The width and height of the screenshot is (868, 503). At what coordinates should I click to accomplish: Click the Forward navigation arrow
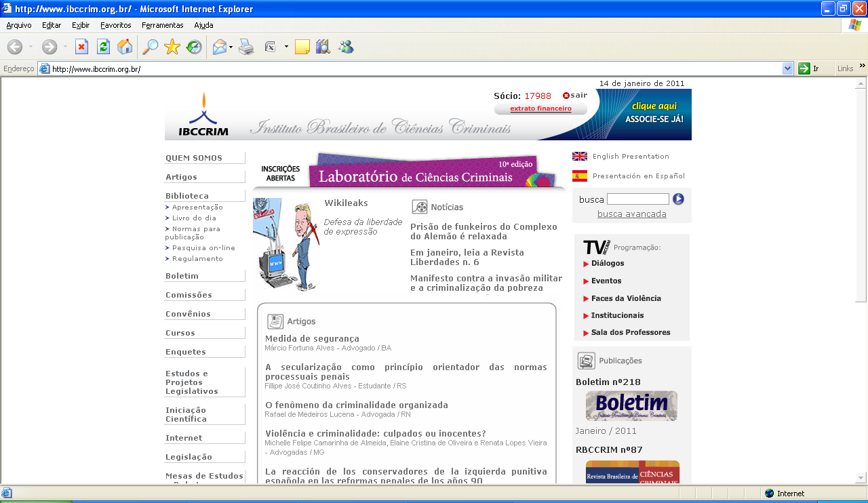tap(49, 47)
